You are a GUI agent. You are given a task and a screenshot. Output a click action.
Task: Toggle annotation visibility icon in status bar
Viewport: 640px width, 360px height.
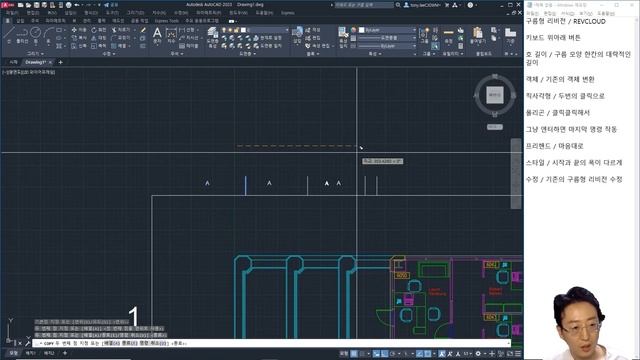tap(442, 353)
